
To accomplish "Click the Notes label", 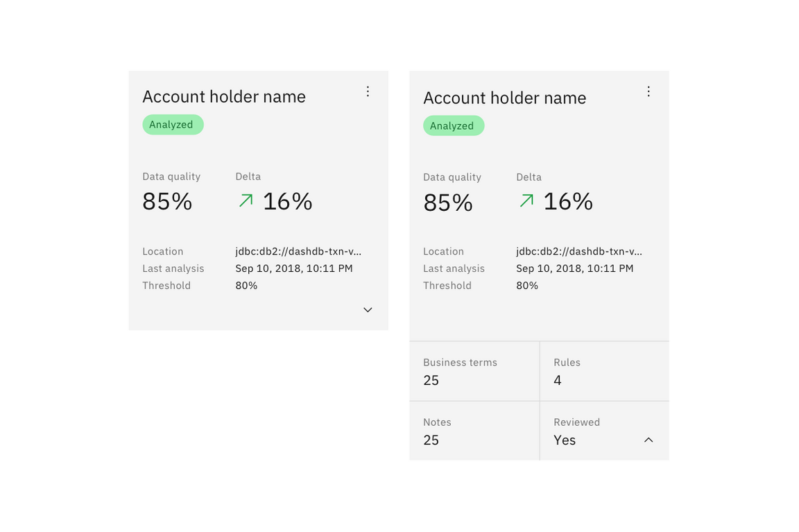I will 437,422.
